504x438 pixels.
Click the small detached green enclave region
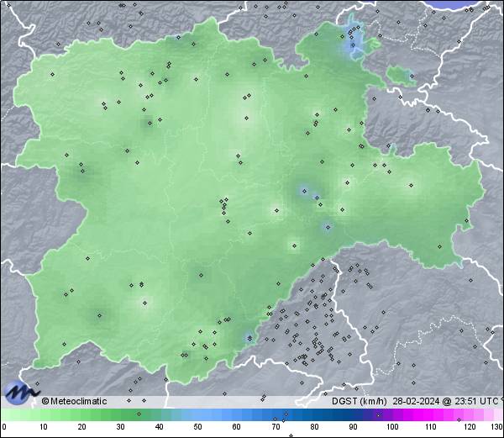[x=401, y=76]
